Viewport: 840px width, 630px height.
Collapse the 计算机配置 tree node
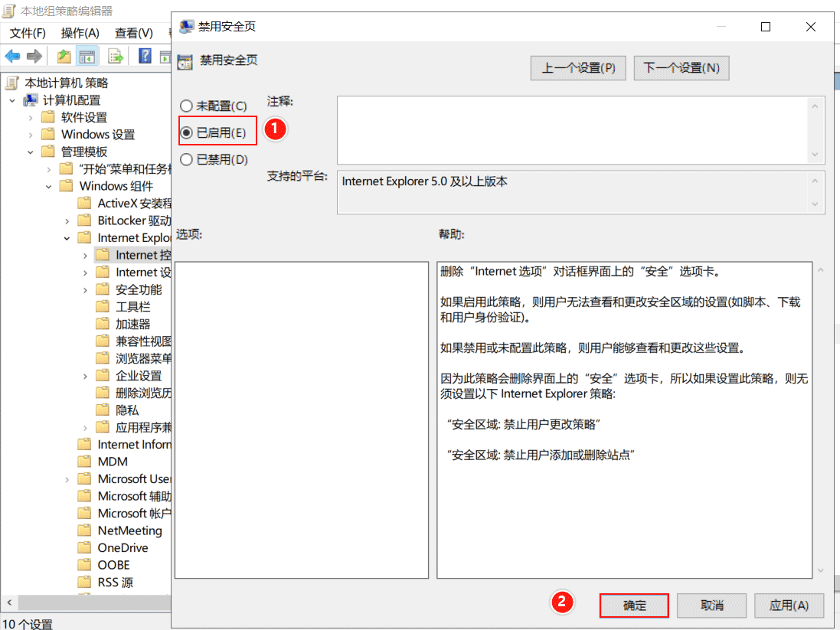click(12, 100)
